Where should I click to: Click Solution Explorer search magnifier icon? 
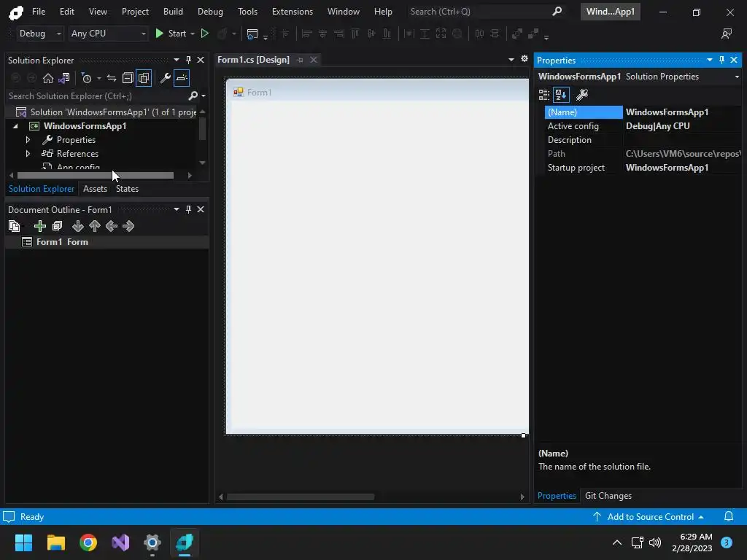pos(193,96)
